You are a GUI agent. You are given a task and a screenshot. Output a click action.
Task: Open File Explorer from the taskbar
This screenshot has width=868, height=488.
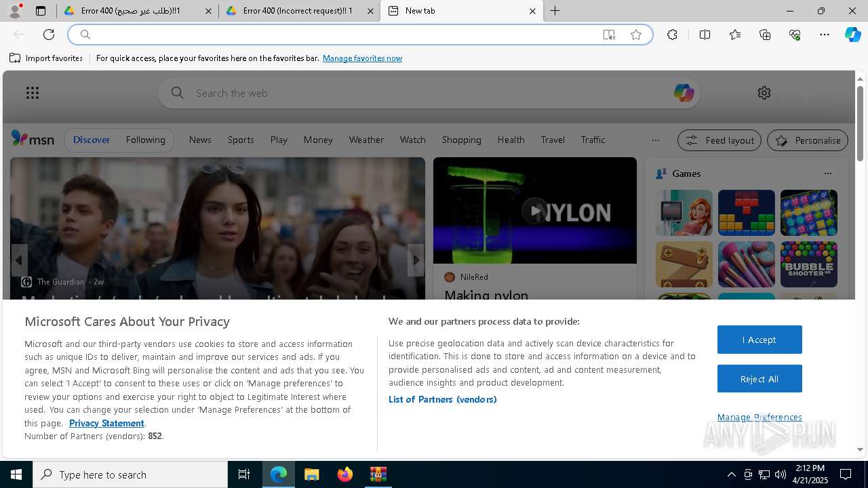(x=311, y=474)
